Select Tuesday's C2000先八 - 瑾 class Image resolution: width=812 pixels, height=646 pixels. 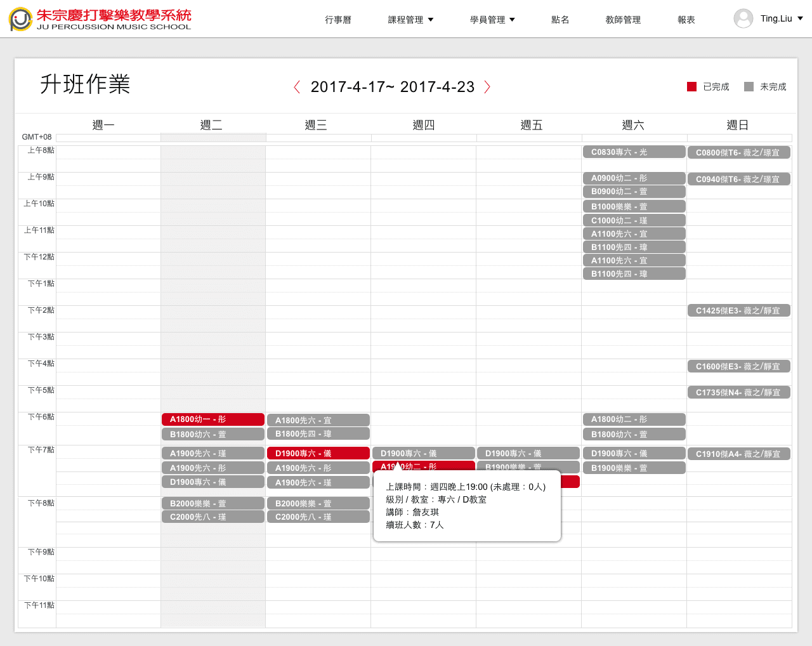click(x=213, y=517)
